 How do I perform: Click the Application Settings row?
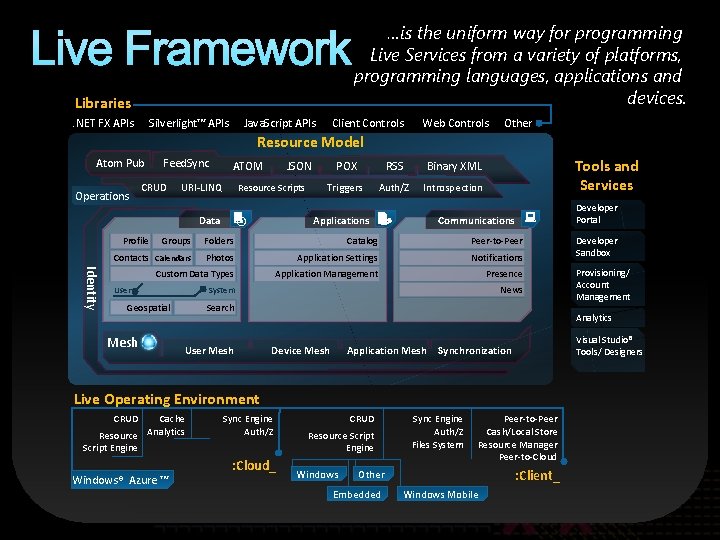pos(317,258)
